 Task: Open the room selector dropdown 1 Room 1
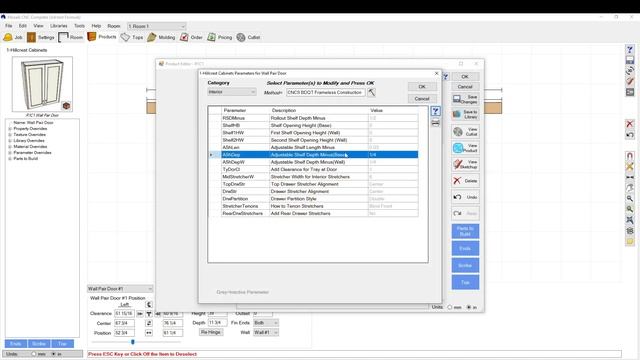point(157,26)
